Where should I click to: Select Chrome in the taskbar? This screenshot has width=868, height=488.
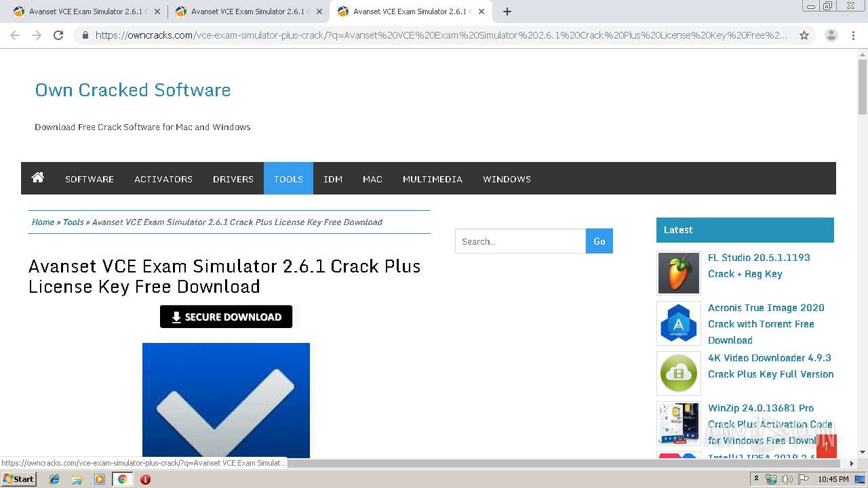123,479
